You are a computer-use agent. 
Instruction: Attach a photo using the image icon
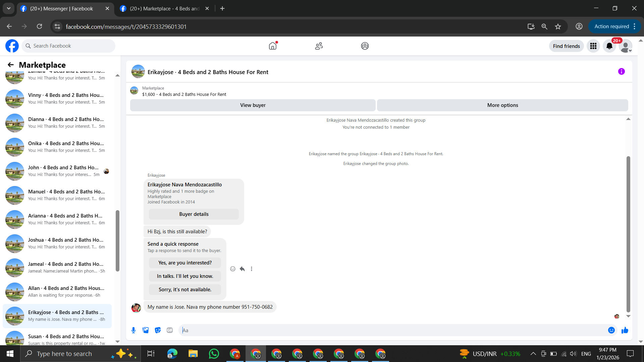(x=146, y=330)
